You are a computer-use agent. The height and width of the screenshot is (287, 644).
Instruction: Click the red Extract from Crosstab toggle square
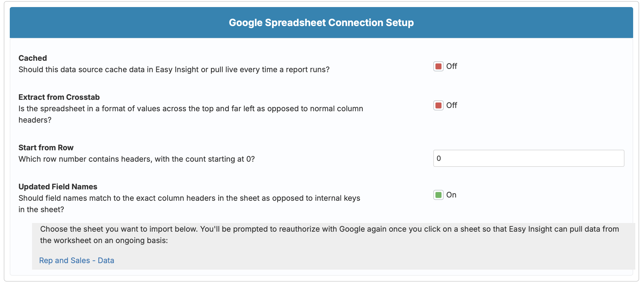click(439, 105)
